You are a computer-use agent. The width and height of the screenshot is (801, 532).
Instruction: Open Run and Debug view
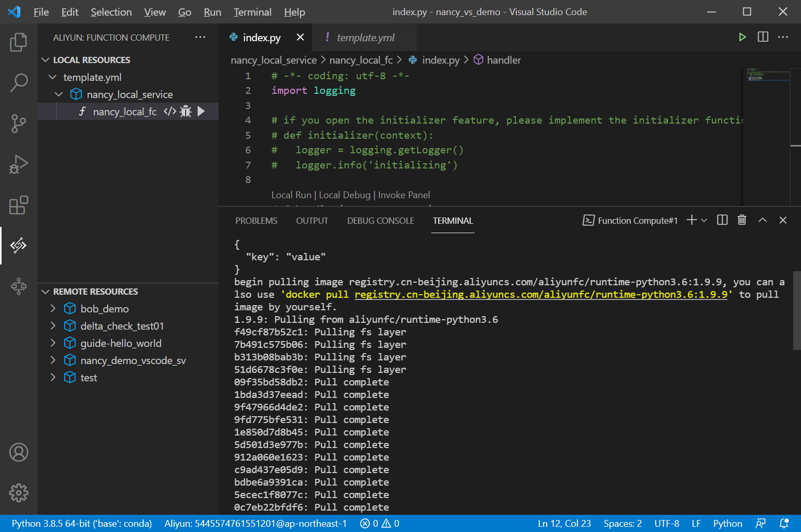(x=19, y=164)
